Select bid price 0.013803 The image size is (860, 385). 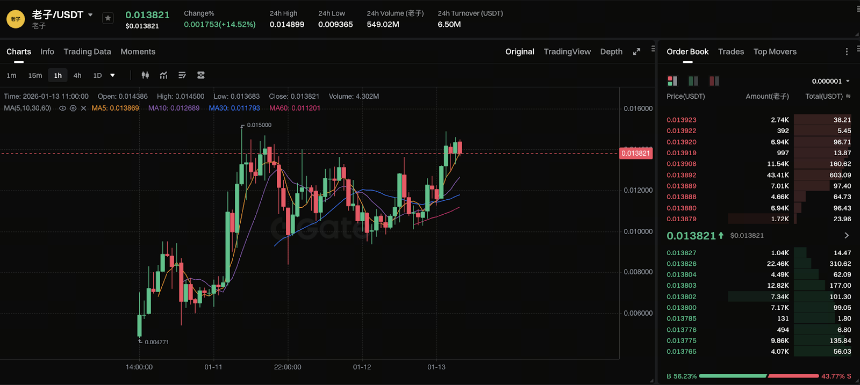[681, 285]
